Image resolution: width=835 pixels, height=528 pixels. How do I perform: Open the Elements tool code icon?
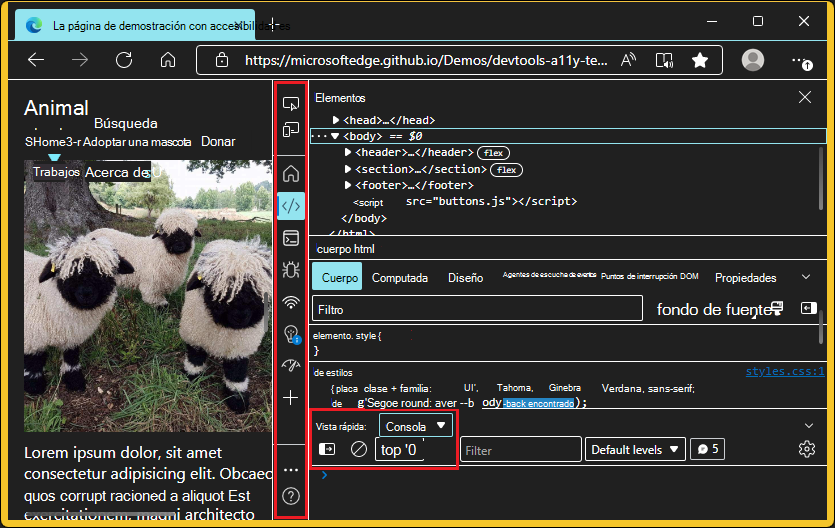291,206
